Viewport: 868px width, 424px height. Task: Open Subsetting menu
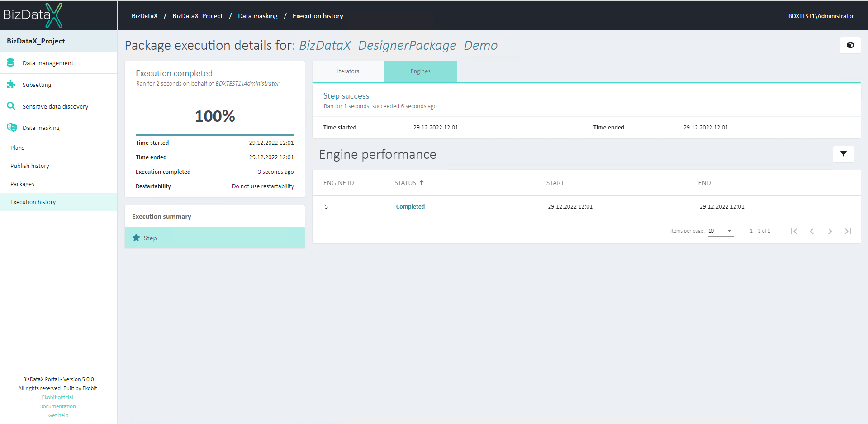tap(59, 85)
